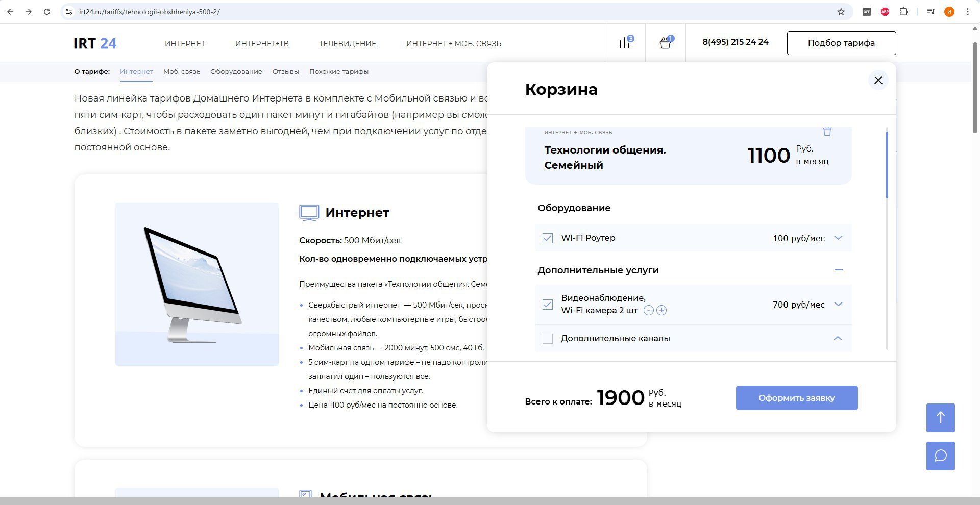Click the 700 руб/мес price for Видеонаблюдение
The image size is (980, 505).
click(x=799, y=305)
